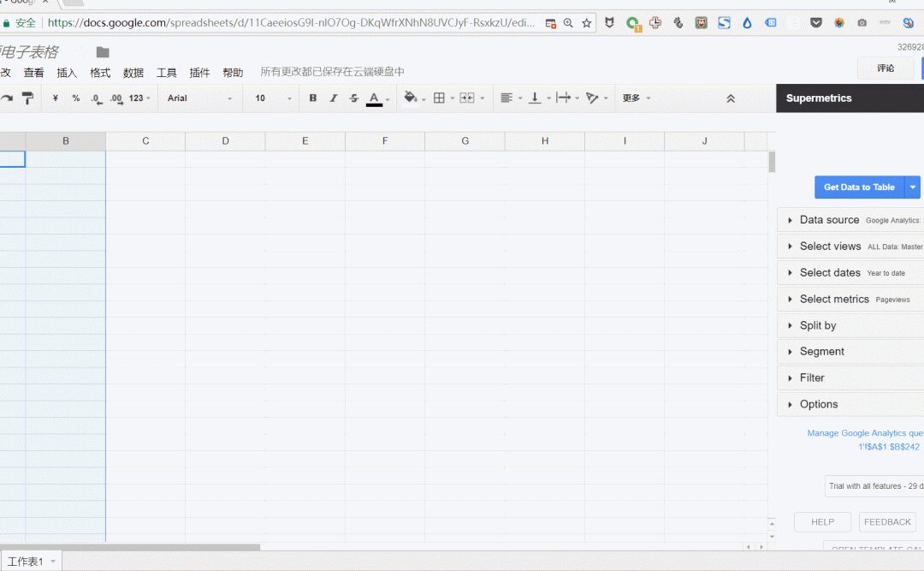The width and height of the screenshot is (924, 571).
Task: Click the blocked pop-up icon in address bar
Action: [x=550, y=24]
